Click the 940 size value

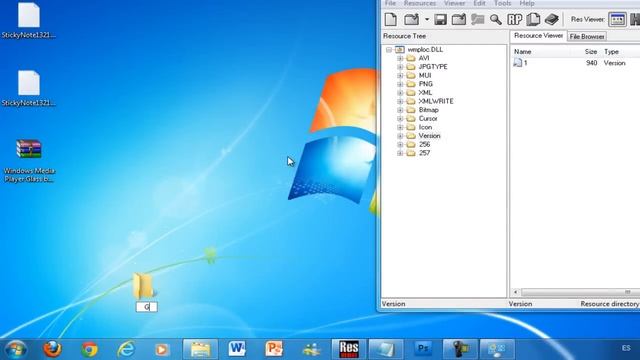(591, 63)
